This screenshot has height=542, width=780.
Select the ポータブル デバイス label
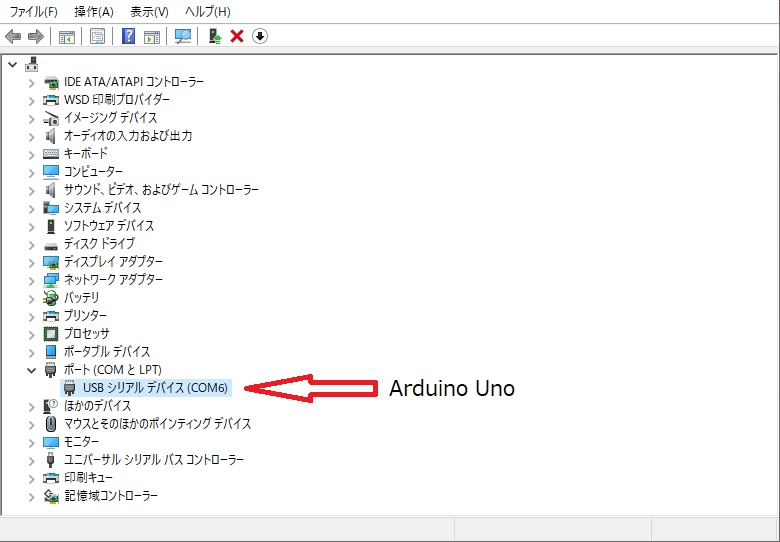[x=107, y=352]
